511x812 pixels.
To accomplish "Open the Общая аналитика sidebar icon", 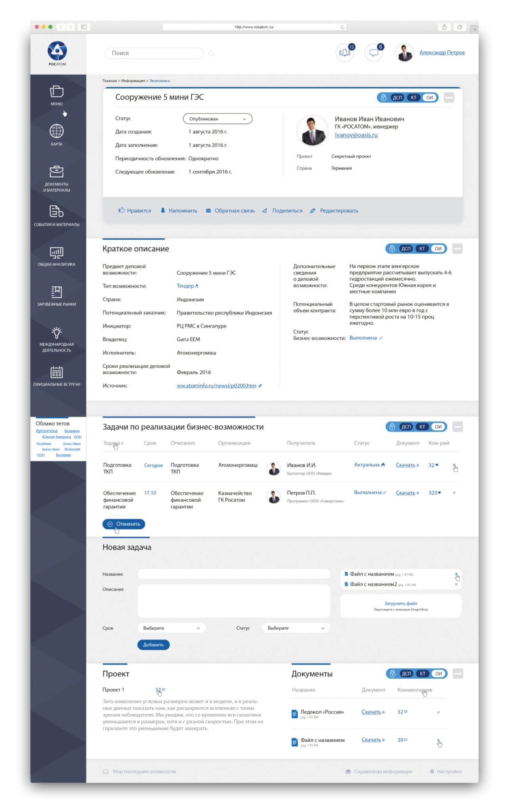I will tap(57, 253).
